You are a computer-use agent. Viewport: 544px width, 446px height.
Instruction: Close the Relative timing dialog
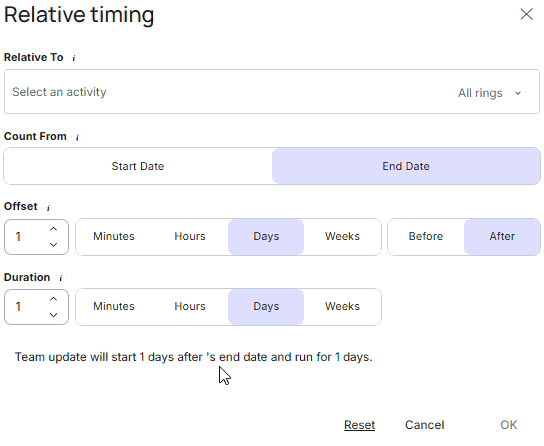tap(526, 14)
